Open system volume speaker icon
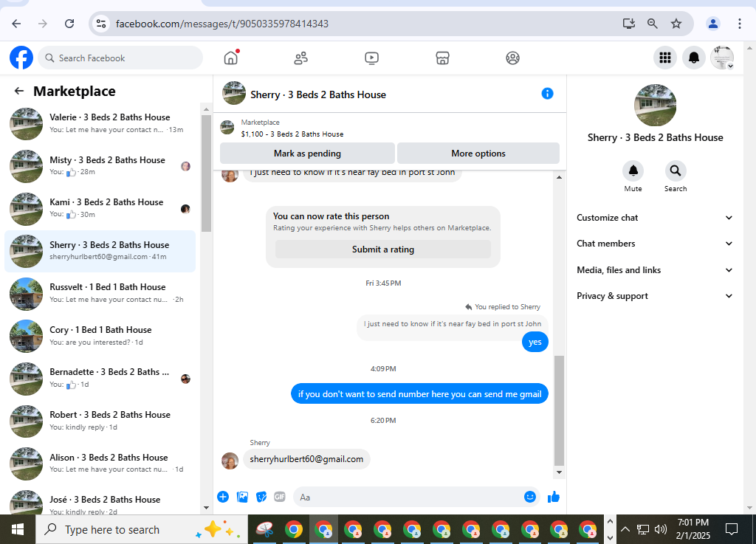Image resolution: width=756 pixels, height=544 pixels. point(661,529)
